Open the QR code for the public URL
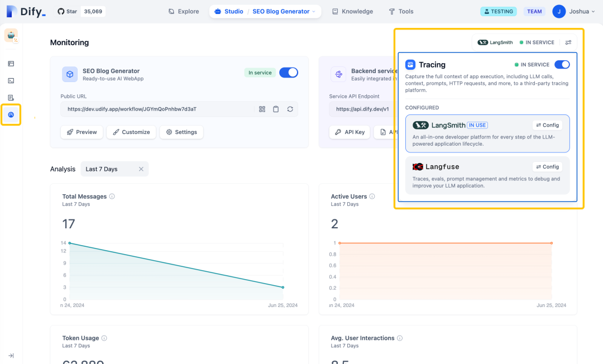This screenshot has width=603, height=364. point(262,109)
